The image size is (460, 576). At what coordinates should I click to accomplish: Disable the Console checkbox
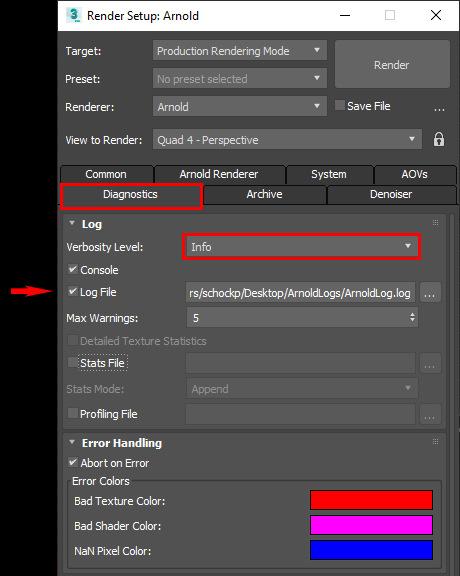73,270
